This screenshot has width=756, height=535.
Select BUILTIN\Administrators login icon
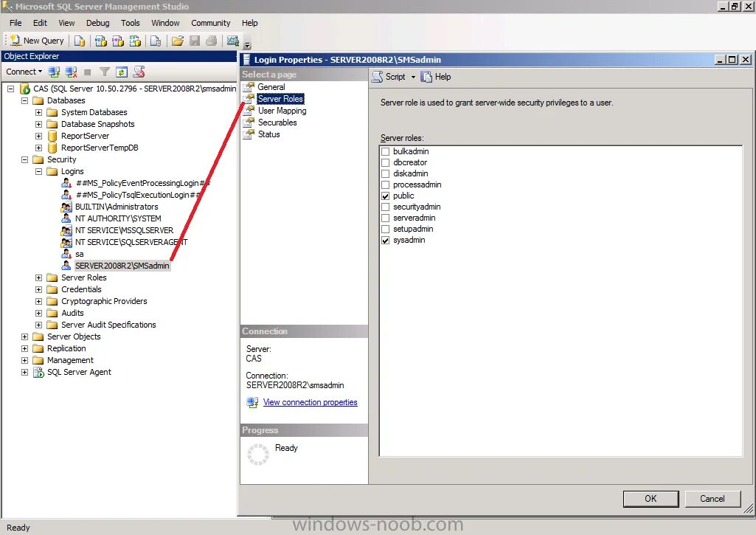pos(66,207)
